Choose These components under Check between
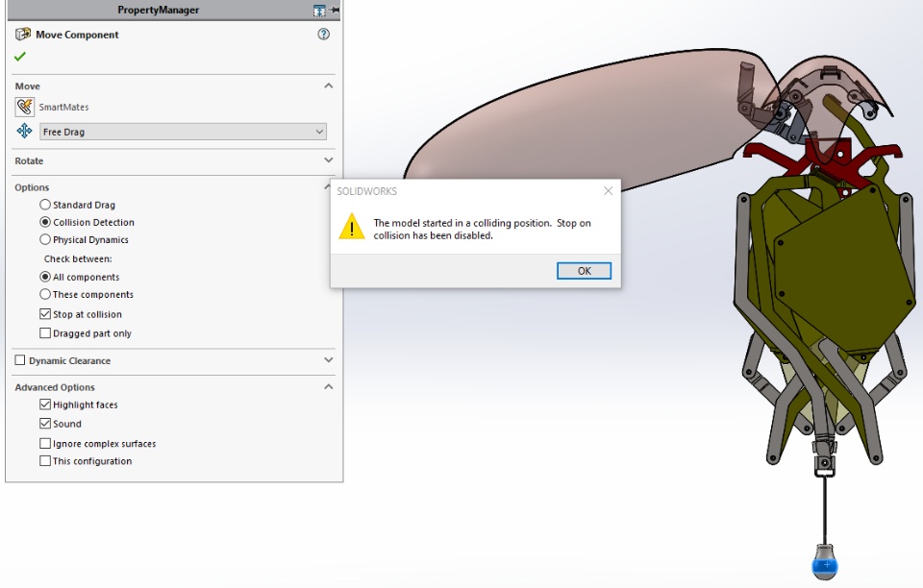Screen dimensions: 923x588 (45, 294)
